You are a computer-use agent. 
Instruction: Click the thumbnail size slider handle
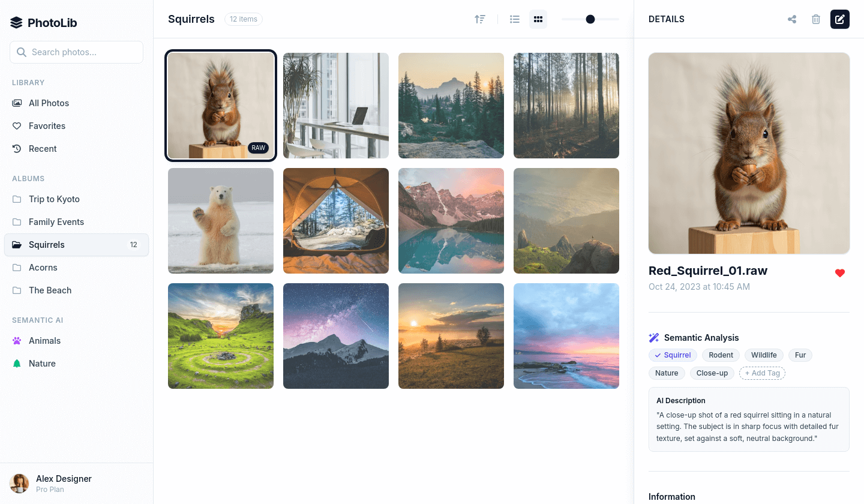tap(590, 19)
